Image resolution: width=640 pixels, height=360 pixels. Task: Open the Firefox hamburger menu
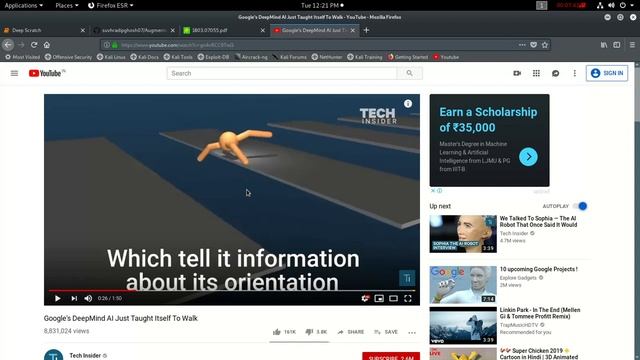(x=632, y=45)
